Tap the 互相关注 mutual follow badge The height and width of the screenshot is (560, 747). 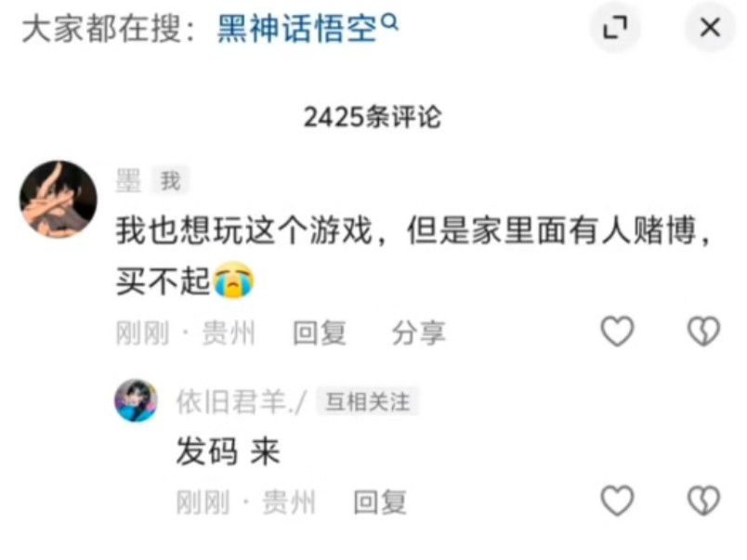(x=367, y=401)
